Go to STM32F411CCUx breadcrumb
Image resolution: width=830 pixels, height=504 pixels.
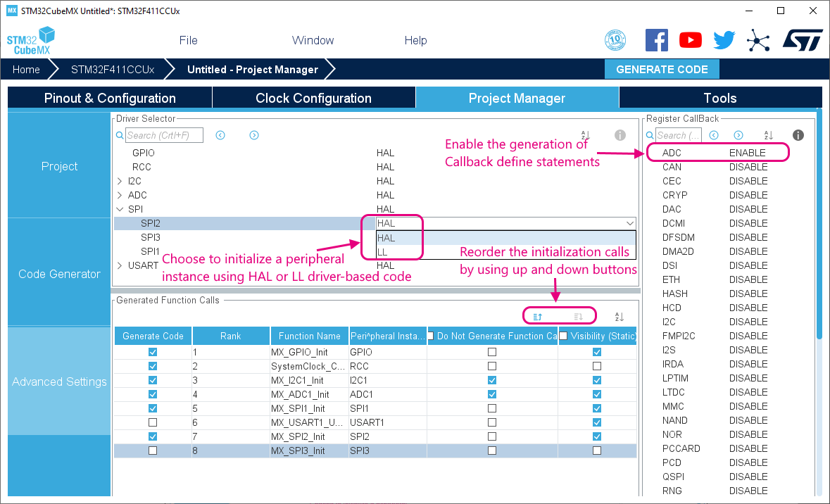[113, 70]
